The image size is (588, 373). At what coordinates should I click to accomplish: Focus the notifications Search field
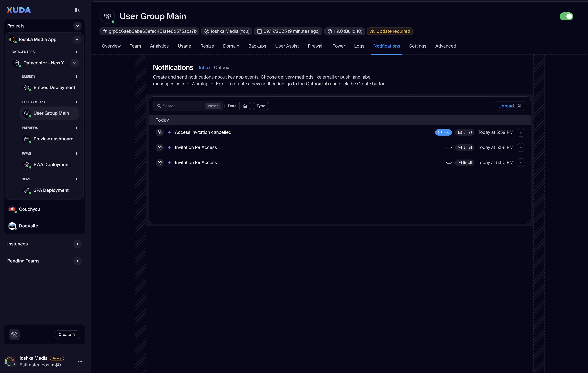pyautogui.click(x=182, y=106)
